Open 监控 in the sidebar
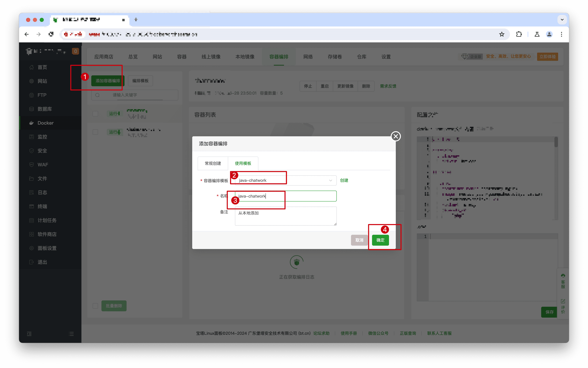This screenshot has height=368, width=588. 50,137
